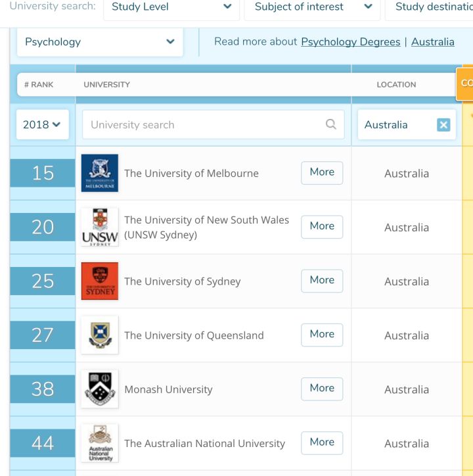Click rank number 25
Viewport: 473px width, 476px height.
click(43, 281)
